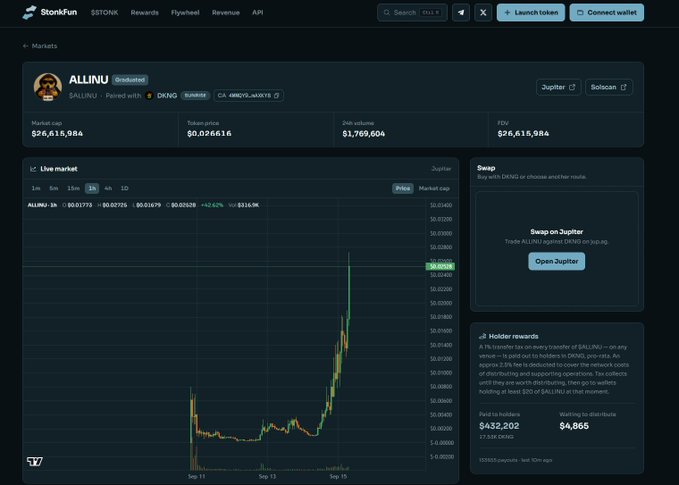Open the API nav item
The width and height of the screenshot is (679, 485).
pyautogui.click(x=258, y=13)
